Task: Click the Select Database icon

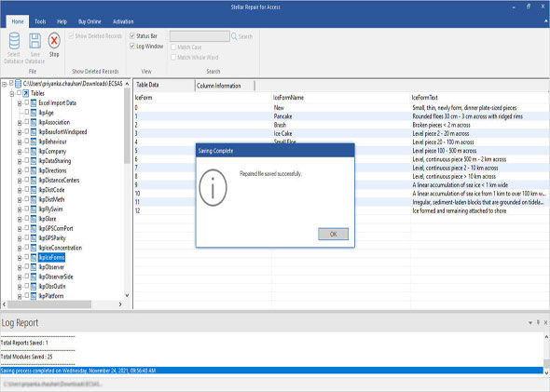Action: (x=14, y=41)
